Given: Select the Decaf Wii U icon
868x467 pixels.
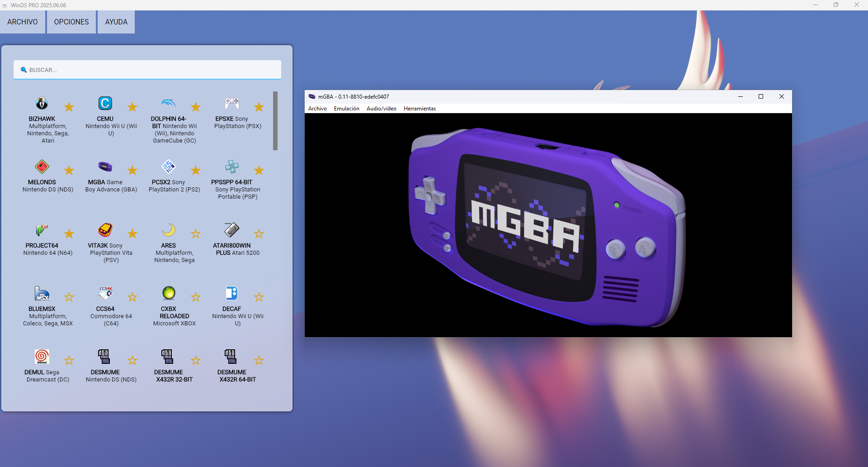Looking at the screenshot, I should 232,293.
